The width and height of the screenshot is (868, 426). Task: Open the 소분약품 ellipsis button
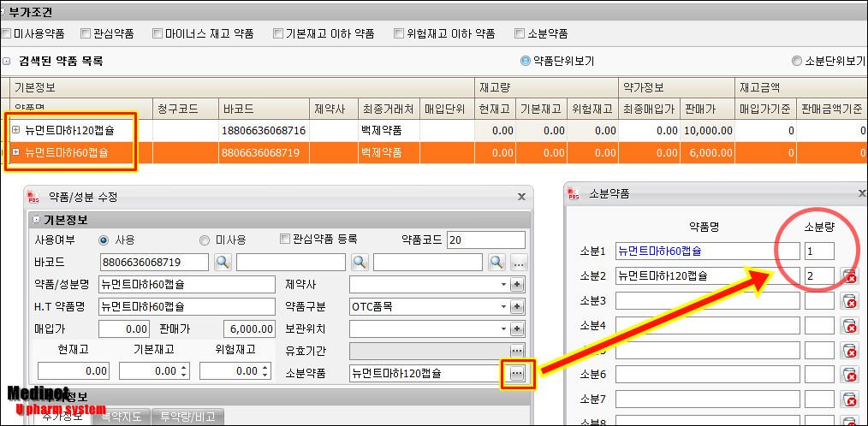pos(517,373)
